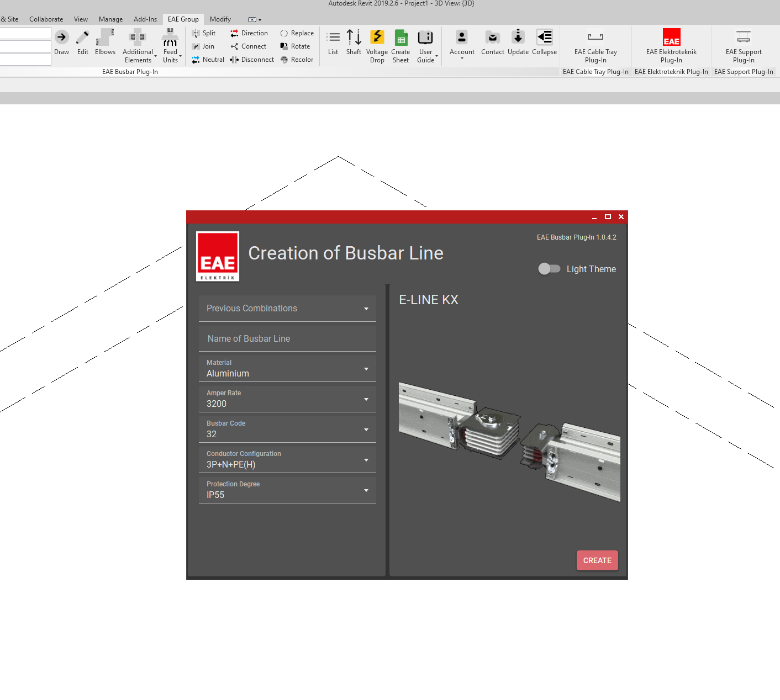Click 'EAE Busbar Plug-In 1.0.4.2' version text
The width and height of the screenshot is (780, 700).
[577, 237]
